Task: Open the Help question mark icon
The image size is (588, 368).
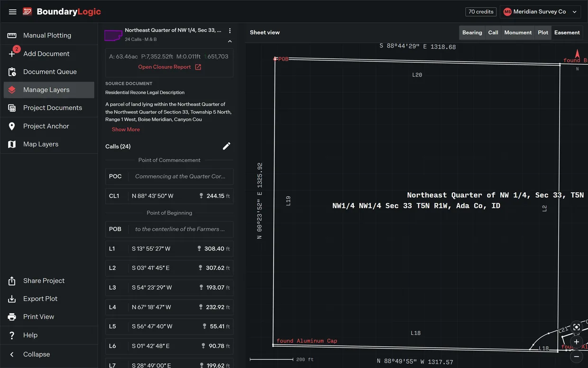Action: point(12,335)
